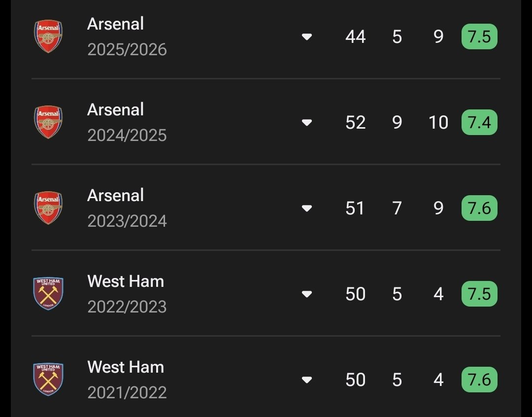Expand the Arsenal 2023/2024 season arrow
Image resolution: width=532 pixels, height=417 pixels.
pyautogui.click(x=307, y=208)
